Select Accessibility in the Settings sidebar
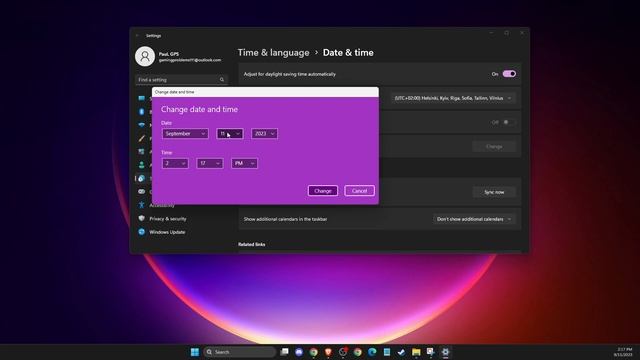The image size is (640, 360). tap(162, 205)
